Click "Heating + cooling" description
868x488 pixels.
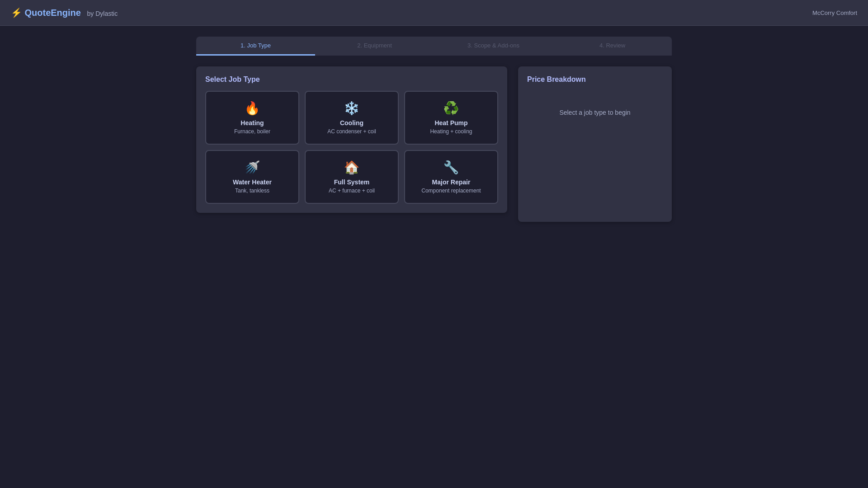451,131
